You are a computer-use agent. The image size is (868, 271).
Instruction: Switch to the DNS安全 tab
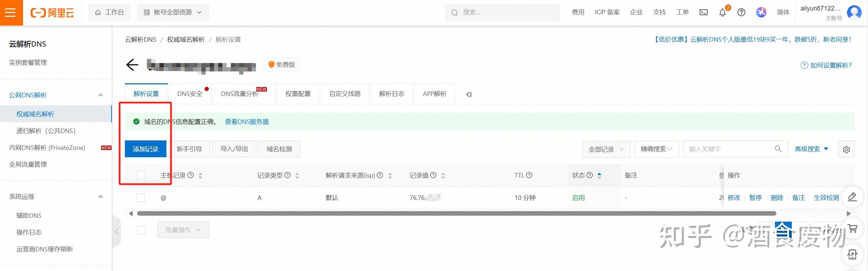pos(190,94)
